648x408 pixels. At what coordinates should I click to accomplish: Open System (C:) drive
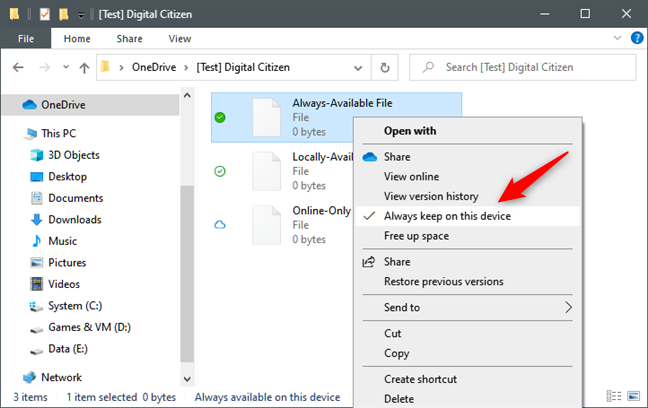(75, 305)
